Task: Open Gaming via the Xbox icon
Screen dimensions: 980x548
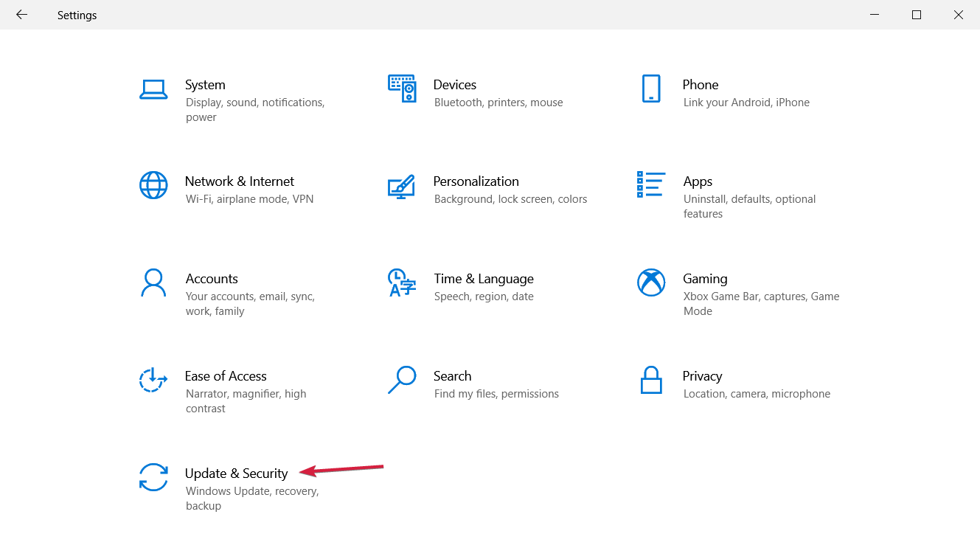Action: pos(651,282)
